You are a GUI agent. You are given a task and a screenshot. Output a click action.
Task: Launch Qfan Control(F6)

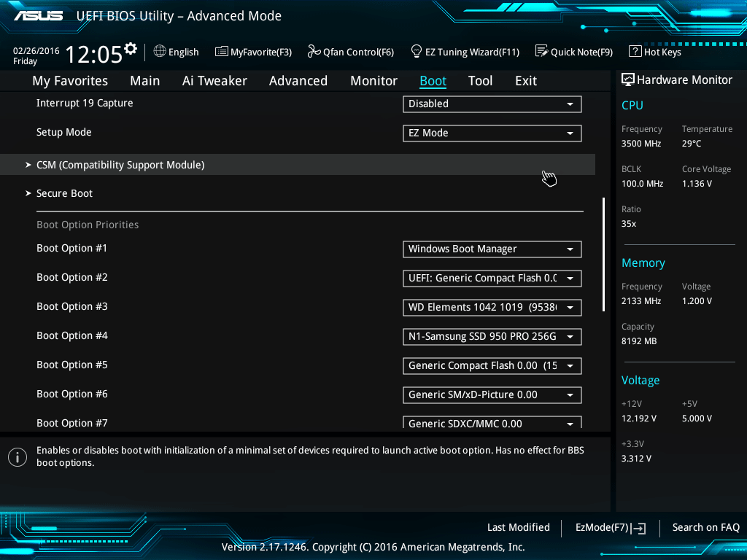(351, 52)
